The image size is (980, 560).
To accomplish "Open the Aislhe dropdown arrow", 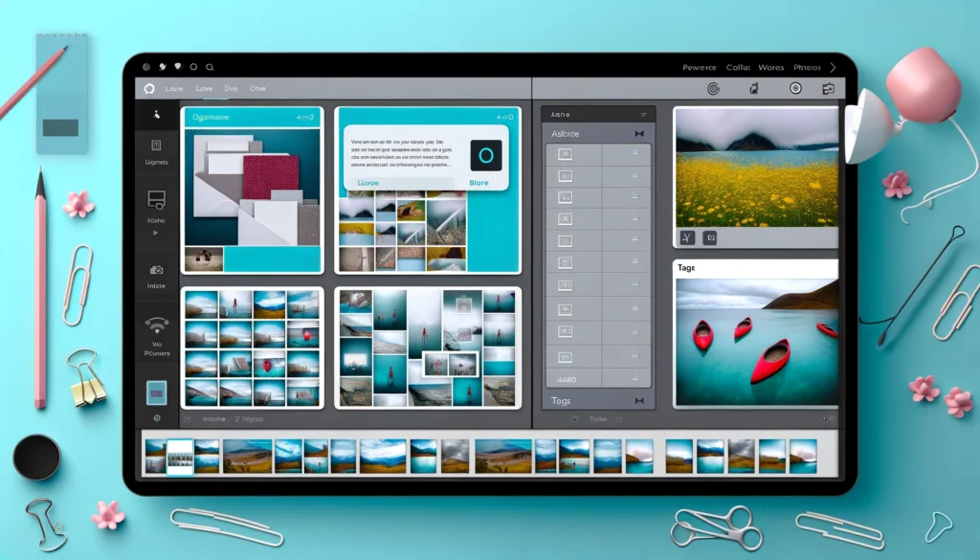I will (x=643, y=115).
